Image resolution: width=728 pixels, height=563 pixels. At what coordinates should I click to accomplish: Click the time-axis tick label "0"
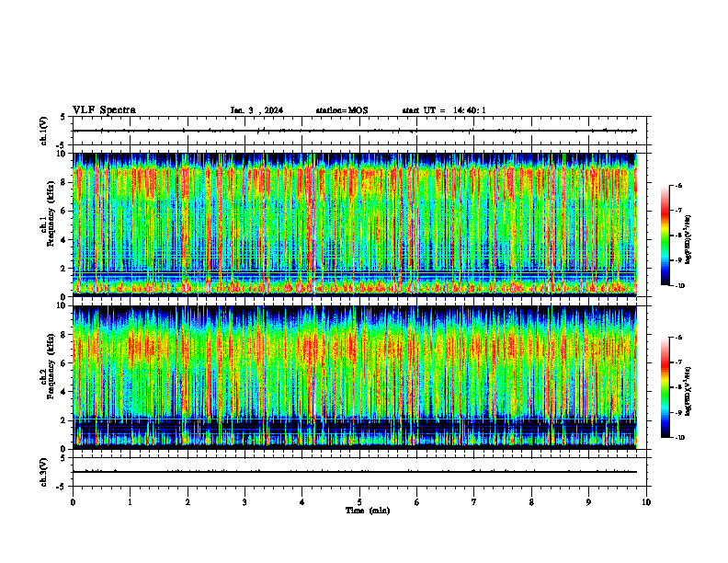click(73, 502)
